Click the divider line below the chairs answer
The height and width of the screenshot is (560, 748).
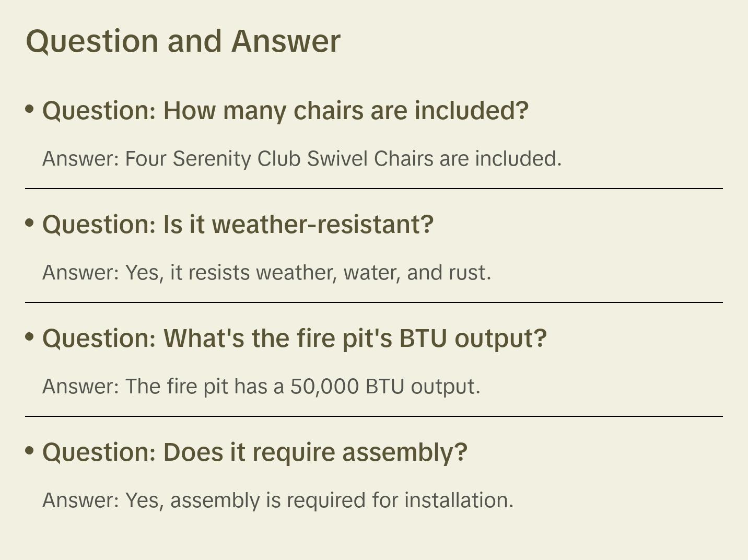pos(374,189)
